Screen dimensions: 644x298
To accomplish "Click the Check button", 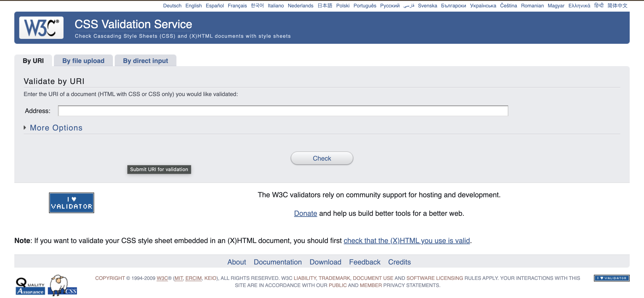I will tap(322, 158).
